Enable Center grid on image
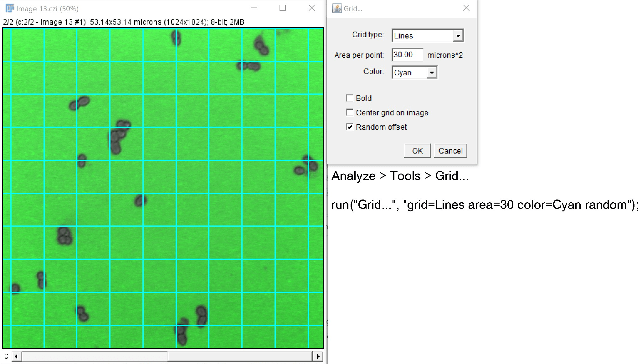642x364 pixels. (x=350, y=113)
